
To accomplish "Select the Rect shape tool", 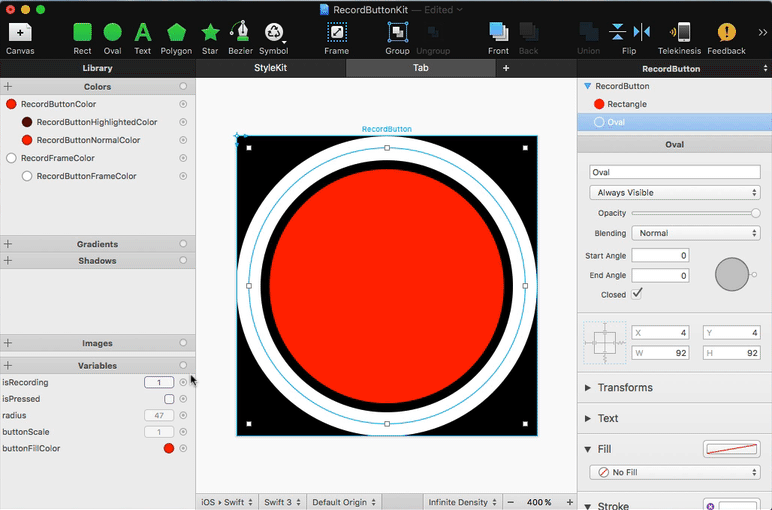I will point(82,38).
